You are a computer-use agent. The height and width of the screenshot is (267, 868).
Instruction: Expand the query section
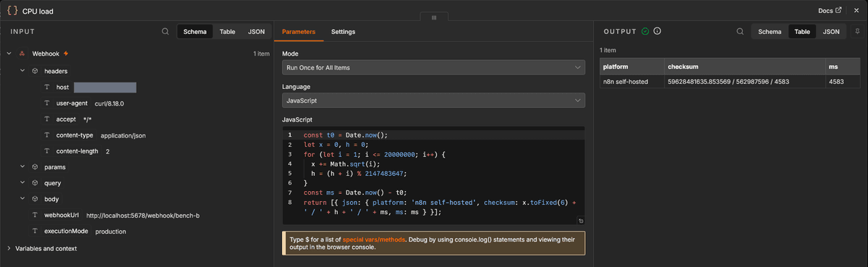pyautogui.click(x=22, y=183)
